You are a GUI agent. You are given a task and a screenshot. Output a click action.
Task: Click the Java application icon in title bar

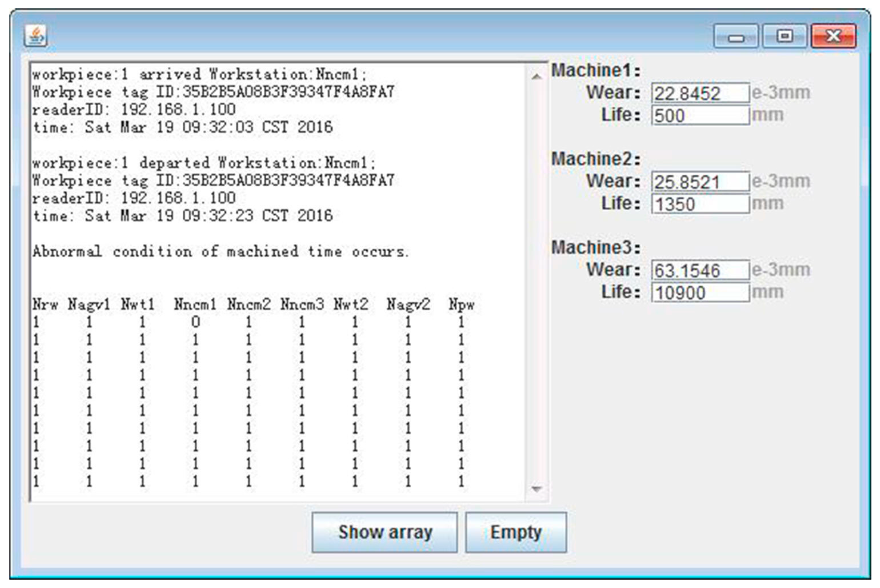coord(36,36)
